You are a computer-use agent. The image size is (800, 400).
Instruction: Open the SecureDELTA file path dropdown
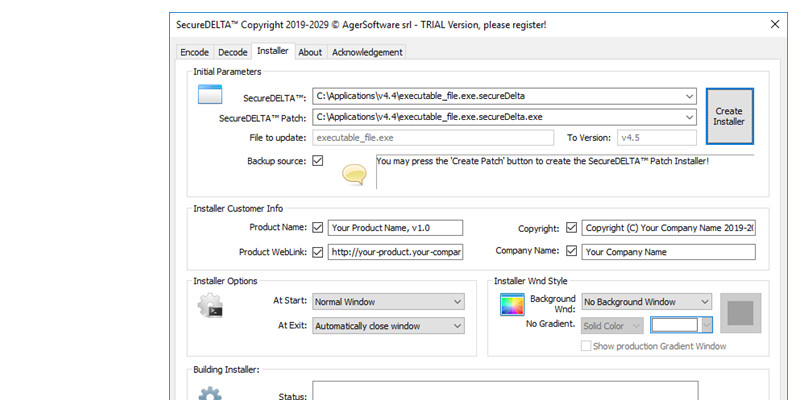689,96
